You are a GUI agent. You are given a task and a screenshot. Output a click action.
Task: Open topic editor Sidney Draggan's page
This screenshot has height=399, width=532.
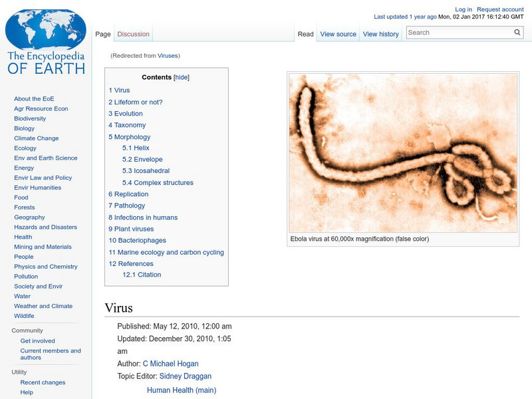pos(186,376)
